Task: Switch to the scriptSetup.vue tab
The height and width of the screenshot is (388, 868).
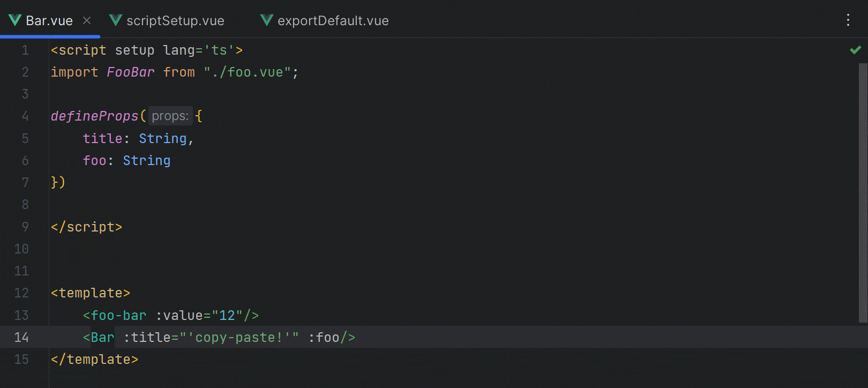Action: click(x=175, y=20)
